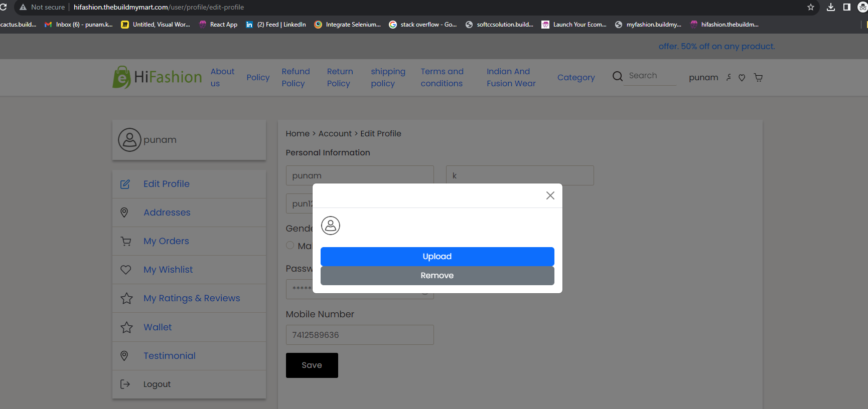Click the user profile icon beside punam
The width and height of the screenshot is (868, 409).
click(729, 78)
